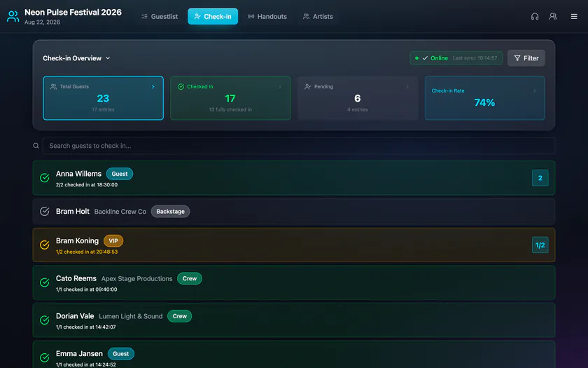Open Check-in Rate card chevron
Screen dimensions: 588x368
coord(534,91)
